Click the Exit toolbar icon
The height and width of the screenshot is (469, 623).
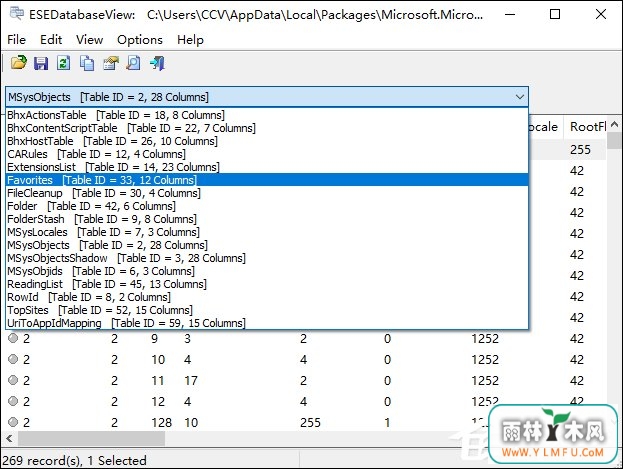click(157, 63)
